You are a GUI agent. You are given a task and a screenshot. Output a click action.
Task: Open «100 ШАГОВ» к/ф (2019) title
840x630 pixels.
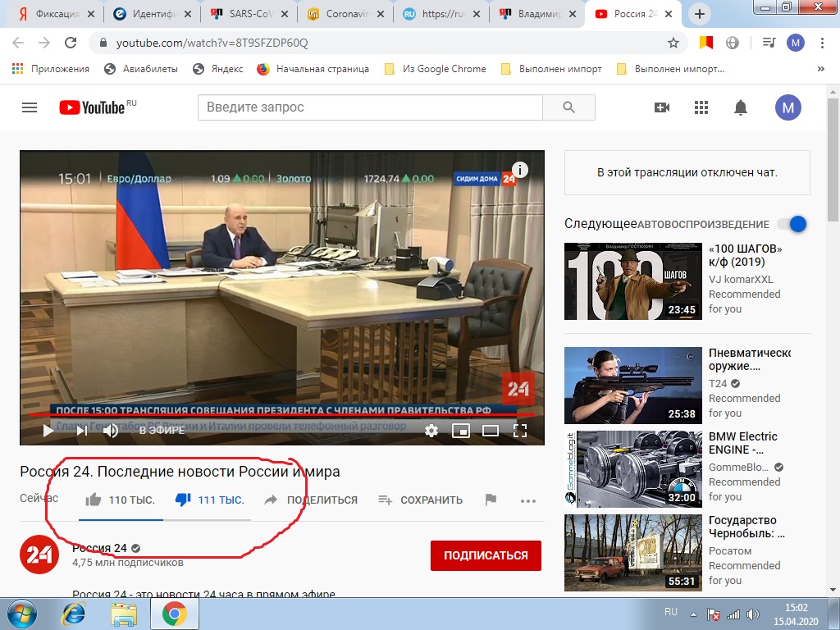(x=745, y=255)
